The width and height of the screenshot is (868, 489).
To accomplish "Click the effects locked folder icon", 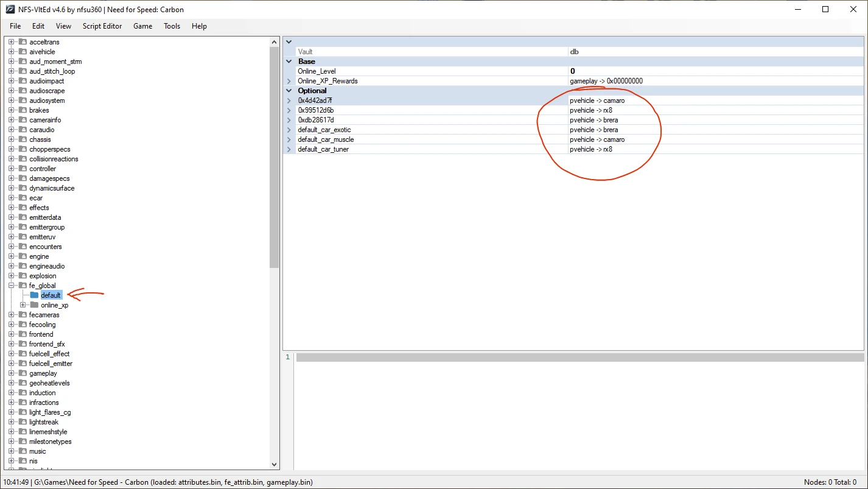I will click(23, 208).
